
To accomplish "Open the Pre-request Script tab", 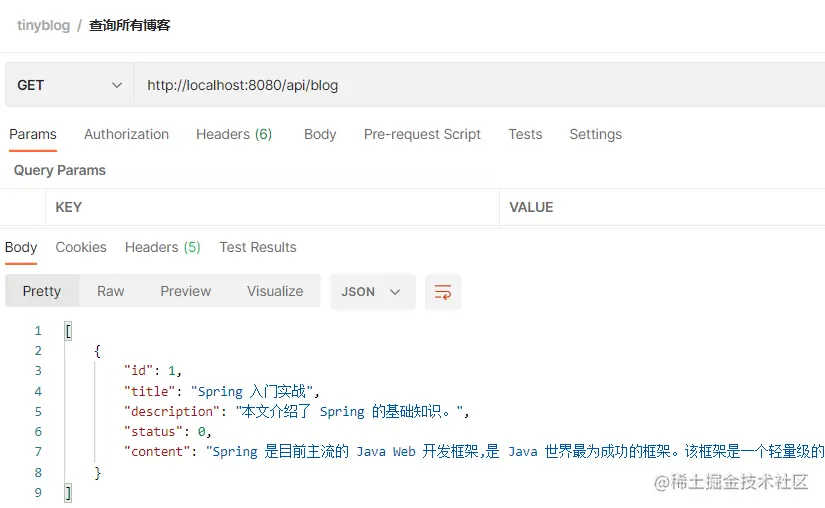I will 422,135.
